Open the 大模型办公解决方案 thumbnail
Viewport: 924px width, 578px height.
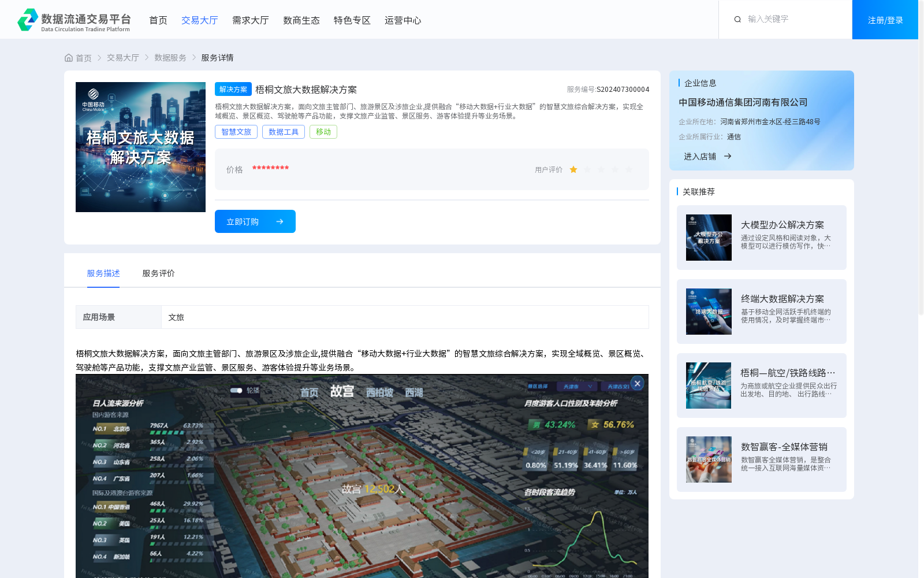click(709, 238)
